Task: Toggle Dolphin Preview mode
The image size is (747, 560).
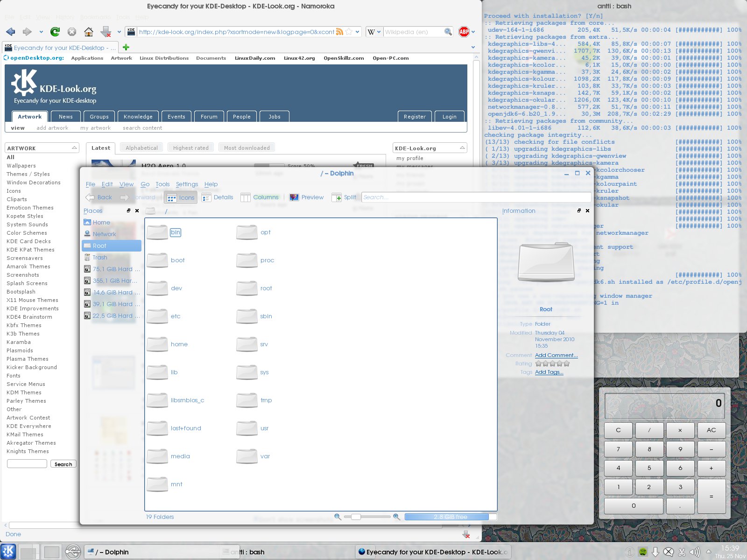Action: [306, 197]
